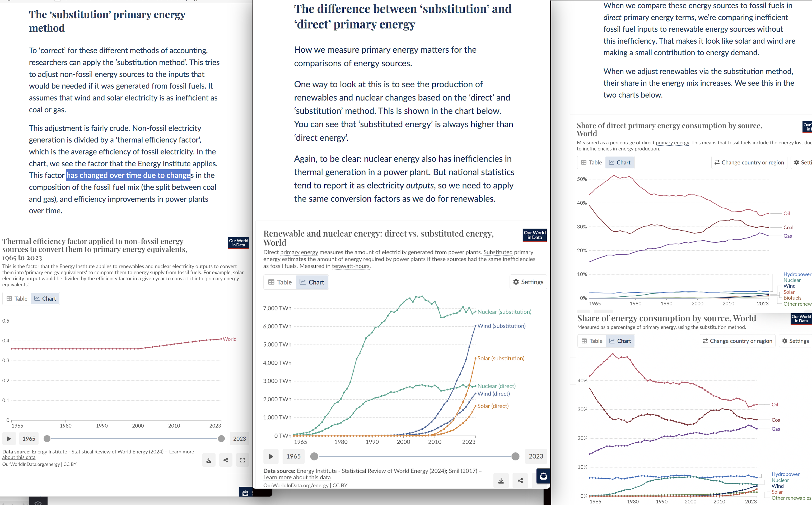Click Our World in Data logo on renewable chart
The width and height of the screenshot is (812, 505).
(534, 235)
